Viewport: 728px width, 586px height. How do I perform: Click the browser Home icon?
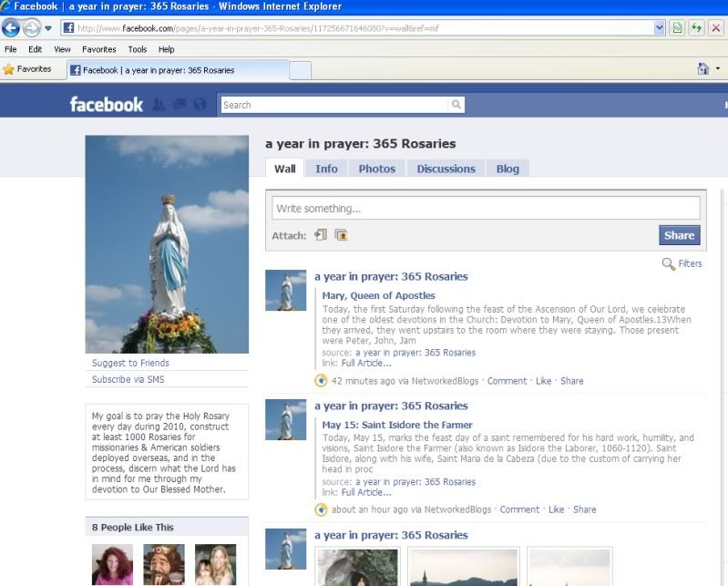702,68
